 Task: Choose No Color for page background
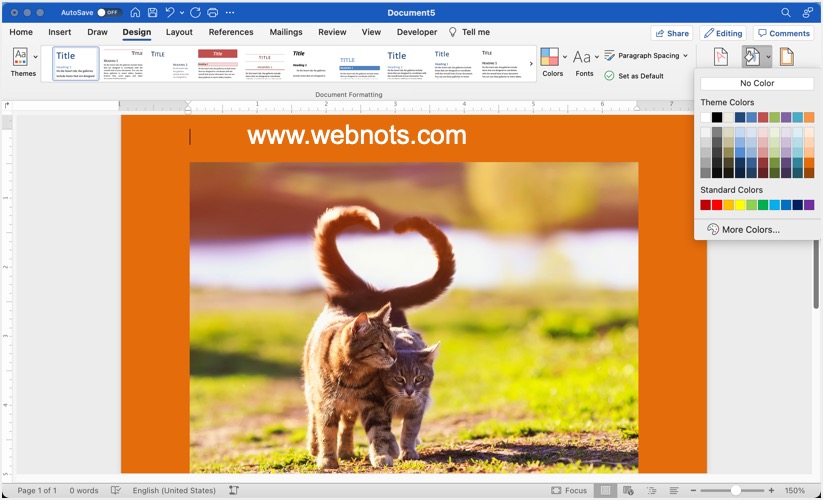[757, 83]
